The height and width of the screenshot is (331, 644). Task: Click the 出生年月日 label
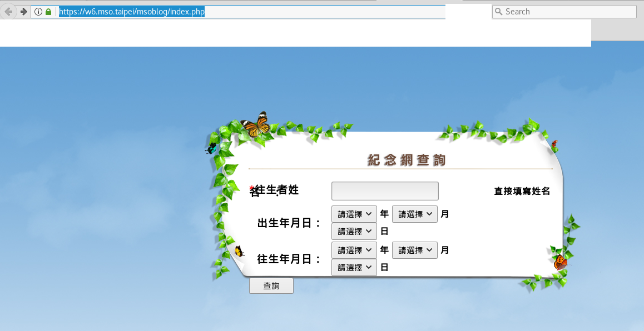(289, 223)
